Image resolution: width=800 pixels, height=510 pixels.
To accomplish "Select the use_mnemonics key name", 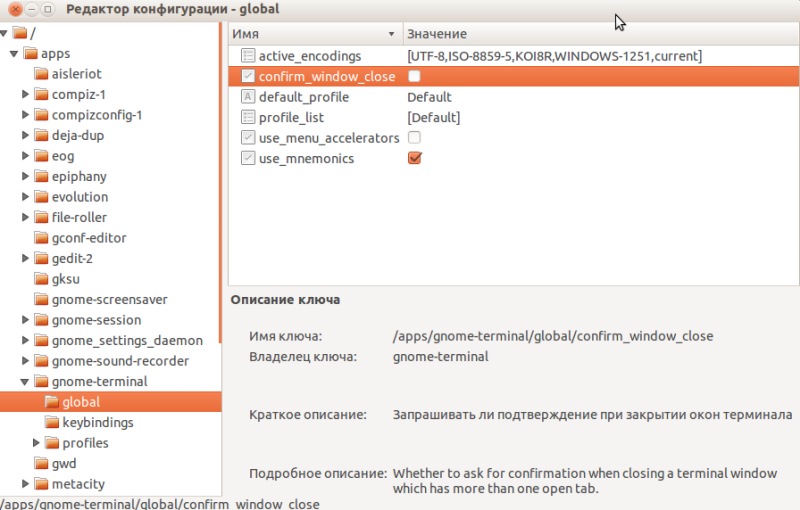I will [306, 158].
